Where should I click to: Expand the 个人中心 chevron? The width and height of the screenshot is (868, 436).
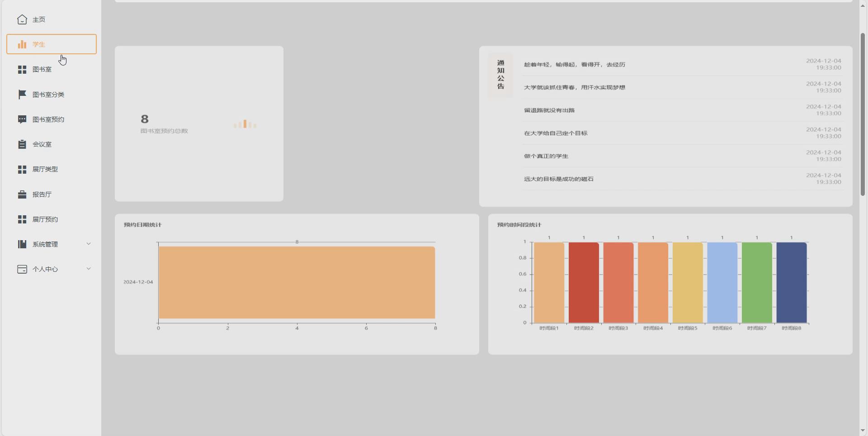coord(89,269)
